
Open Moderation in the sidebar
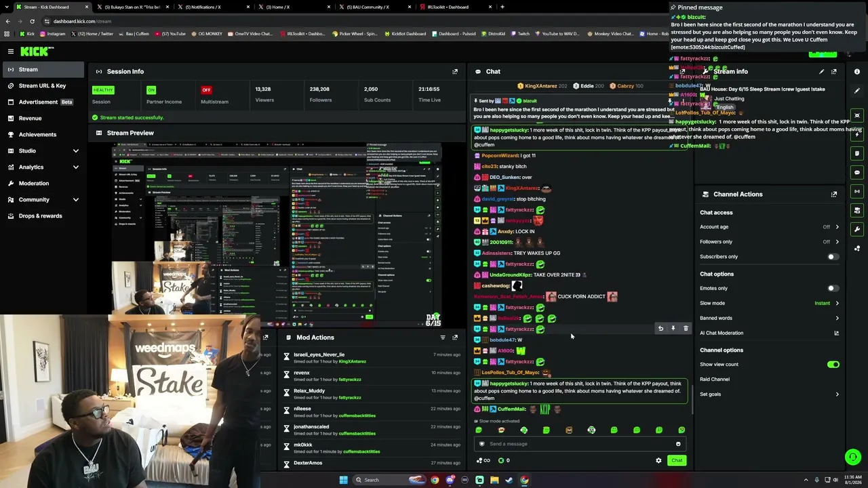42,183
